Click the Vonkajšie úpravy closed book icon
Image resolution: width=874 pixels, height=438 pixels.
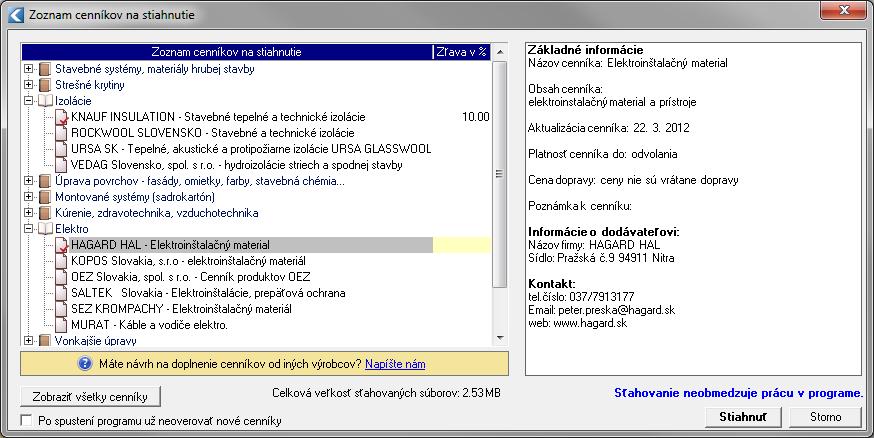tap(45, 340)
